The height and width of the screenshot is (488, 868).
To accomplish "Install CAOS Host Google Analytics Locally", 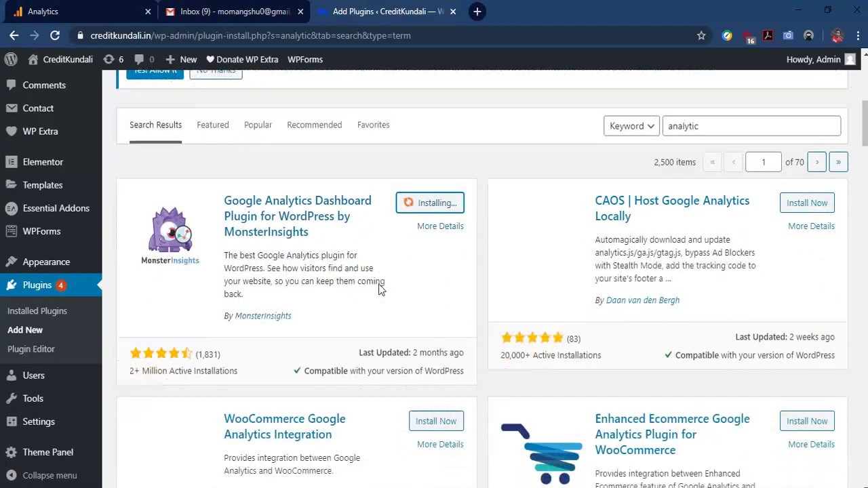I will pos(807,203).
